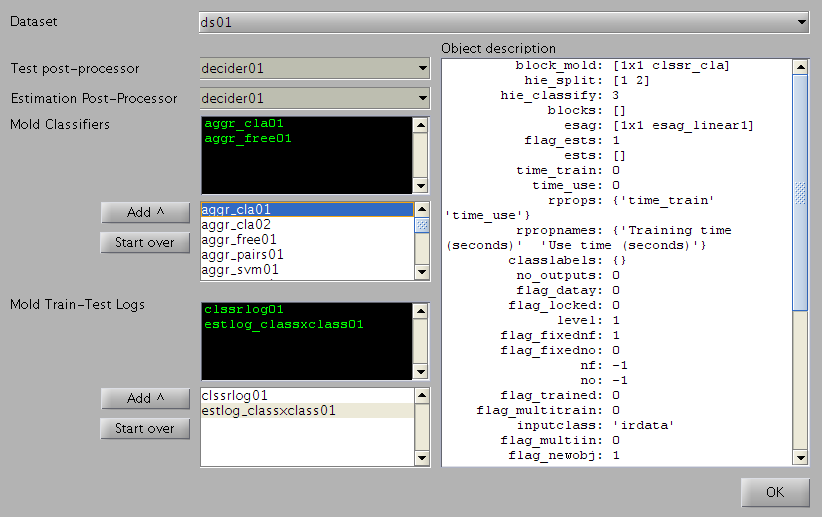The width and height of the screenshot is (822, 517).
Task: Click down arrow of classifier source list scrollbar
Action: (421, 272)
